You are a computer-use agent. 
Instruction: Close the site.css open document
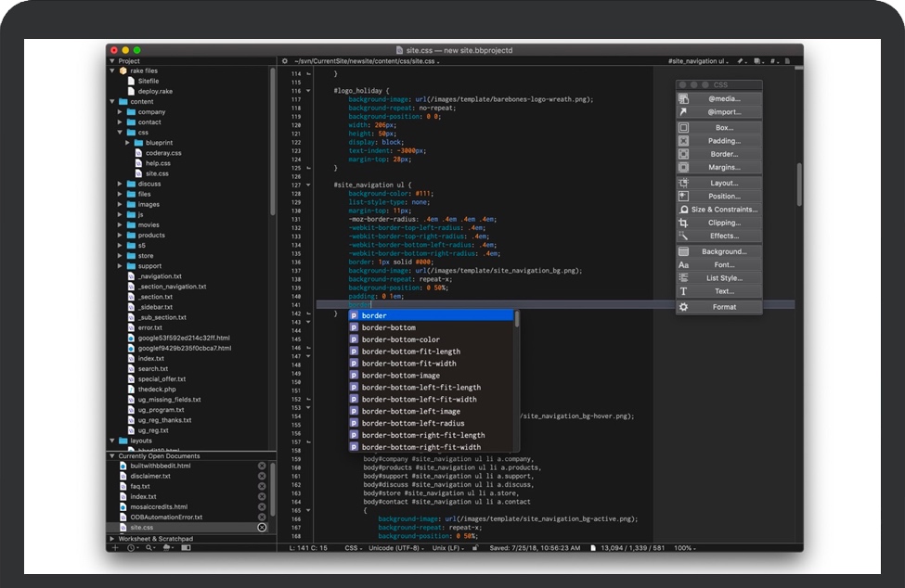262,527
